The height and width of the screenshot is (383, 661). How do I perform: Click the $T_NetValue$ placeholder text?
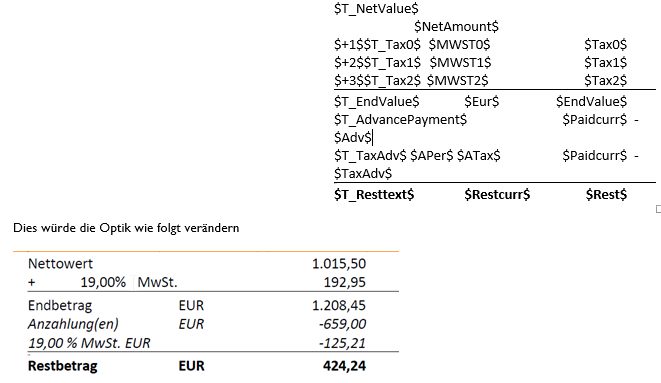point(376,8)
